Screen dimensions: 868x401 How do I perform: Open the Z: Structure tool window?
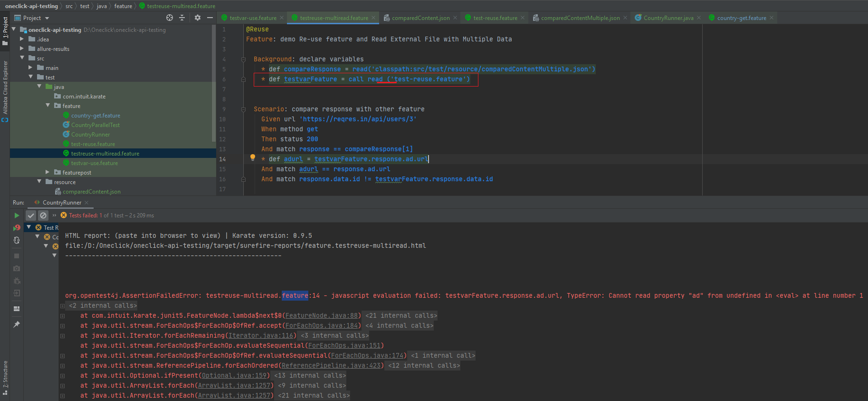click(x=5, y=379)
